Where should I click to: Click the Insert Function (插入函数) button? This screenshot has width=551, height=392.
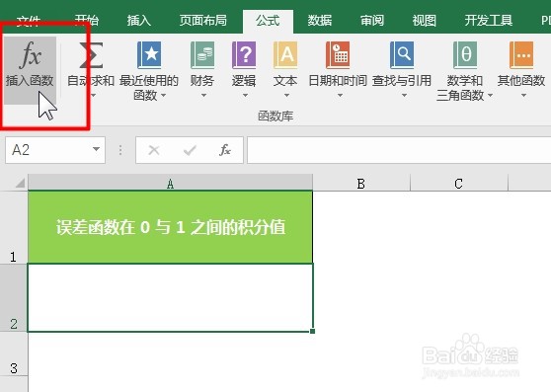pyautogui.click(x=30, y=70)
